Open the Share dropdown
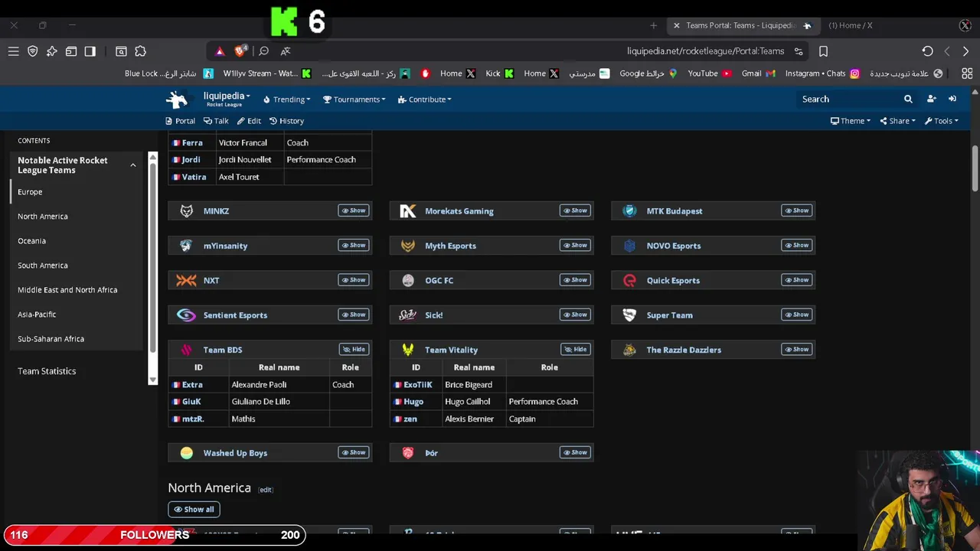Image resolution: width=980 pixels, height=551 pixels. click(897, 121)
